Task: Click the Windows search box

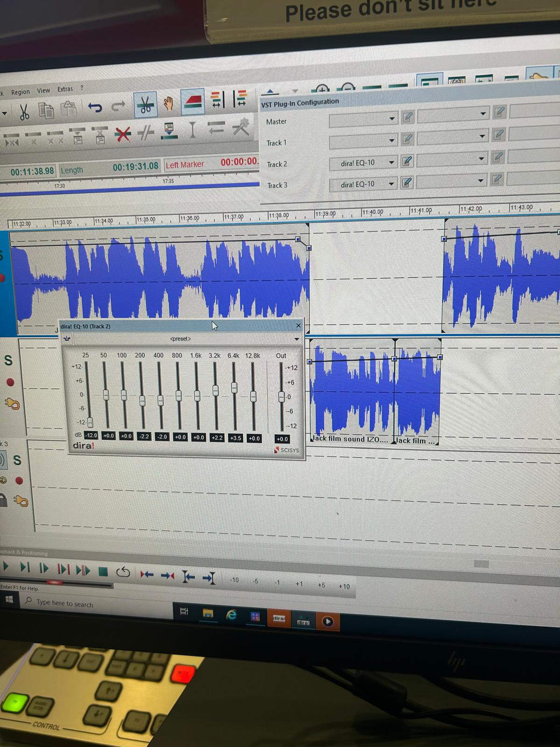Action: coord(96,604)
